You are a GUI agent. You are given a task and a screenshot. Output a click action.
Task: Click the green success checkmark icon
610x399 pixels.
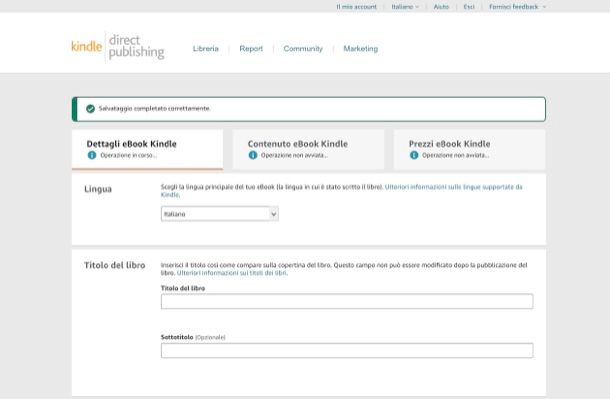[x=90, y=109]
